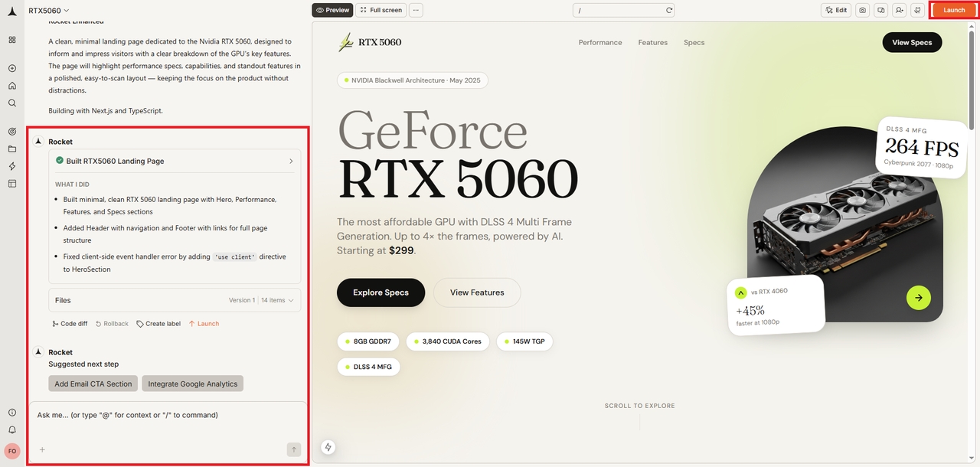The width and height of the screenshot is (980, 467).
Task: Open the search icon in left sidebar
Action: click(x=12, y=103)
